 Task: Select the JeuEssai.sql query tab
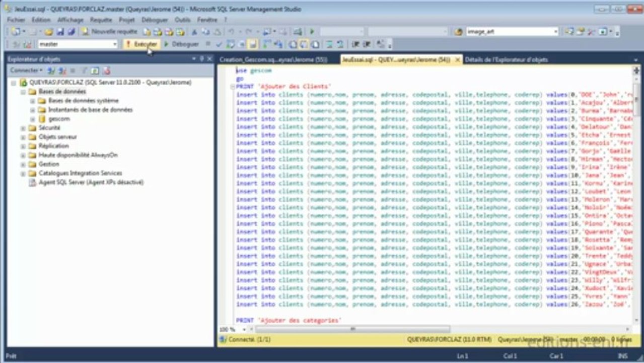[x=396, y=59]
